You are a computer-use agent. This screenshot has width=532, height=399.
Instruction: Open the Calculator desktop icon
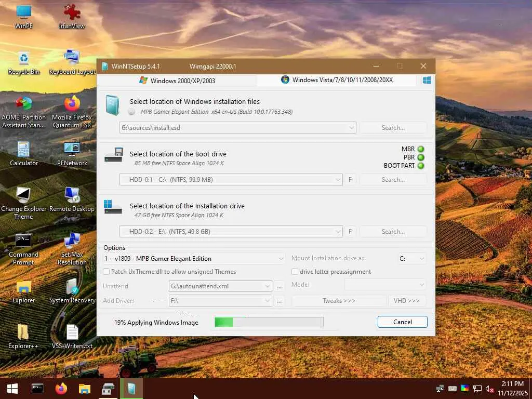coord(24,154)
